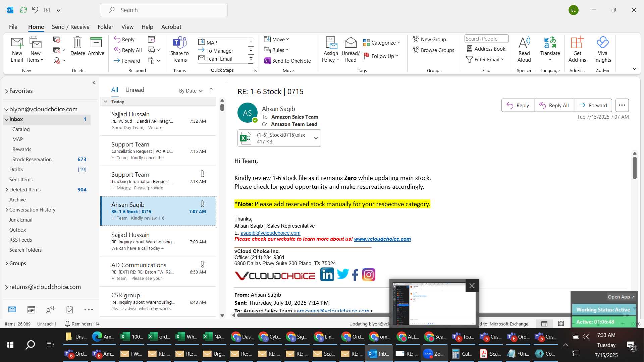Open the Folder tab

point(105,27)
